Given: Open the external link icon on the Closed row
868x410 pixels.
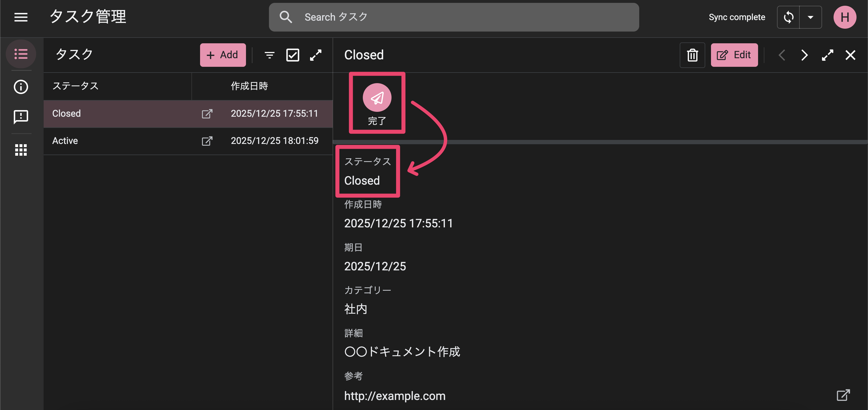Looking at the screenshot, I should click(207, 114).
